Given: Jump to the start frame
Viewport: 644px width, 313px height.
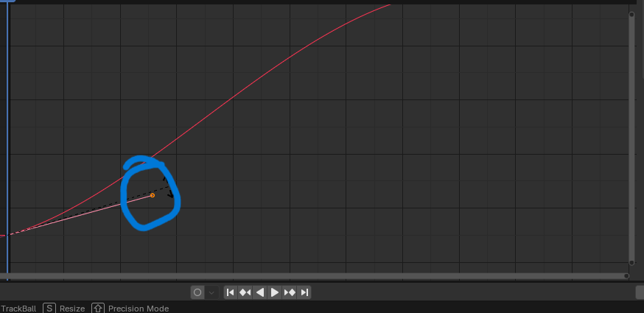Looking at the screenshot, I should point(231,292).
